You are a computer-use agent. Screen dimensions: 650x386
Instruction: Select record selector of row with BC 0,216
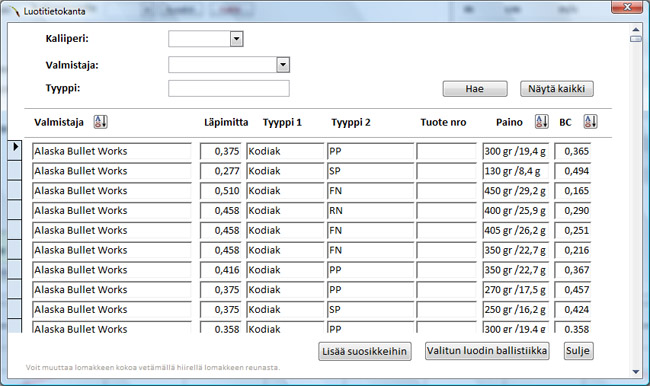coord(15,249)
